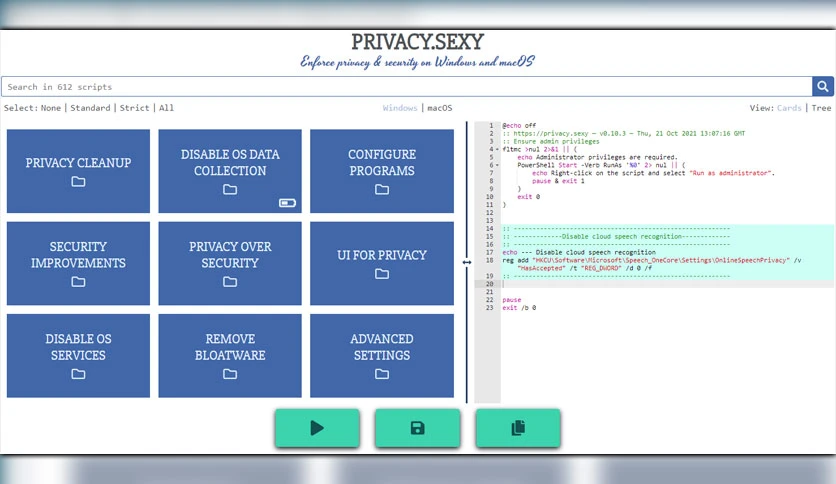The width and height of the screenshot is (836, 484).
Task: Click the search magnifier button
Action: [823, 86]
